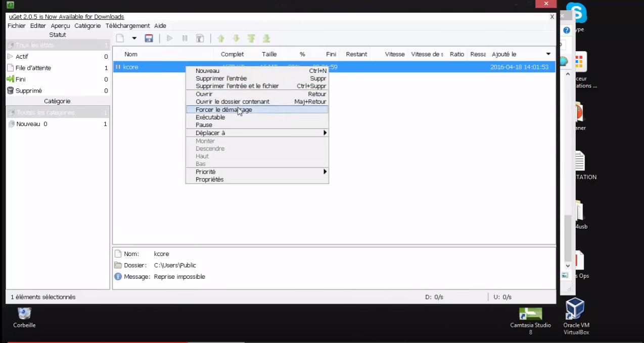Open the Aperçu menu
Viewport: 644px width, 343px height.
click(61, 26)
